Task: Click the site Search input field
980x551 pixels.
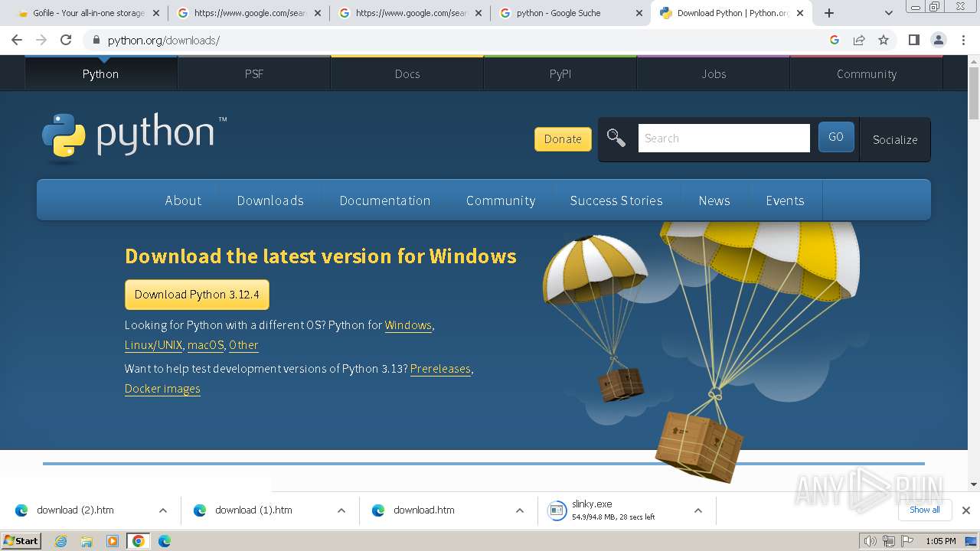Action: (x=724, y=138)
